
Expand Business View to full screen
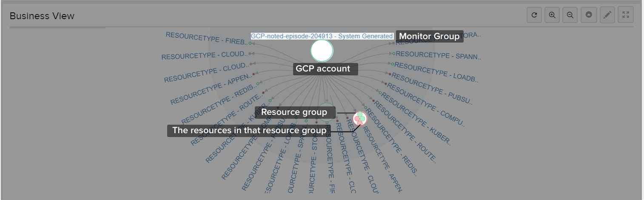[626, 15]
